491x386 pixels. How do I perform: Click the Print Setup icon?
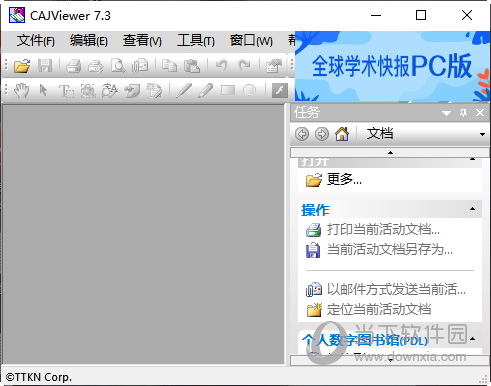coord(96,65)
